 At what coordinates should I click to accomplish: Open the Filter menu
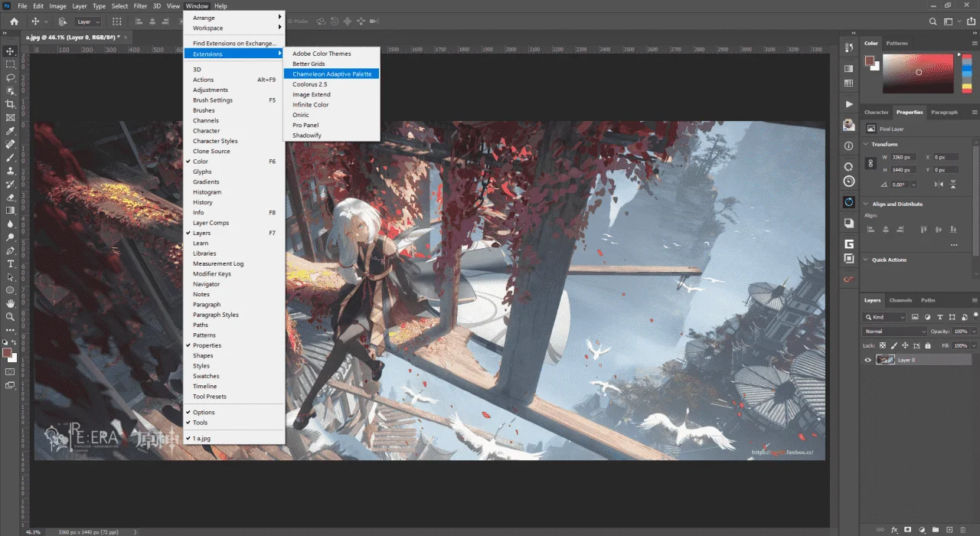140,6
